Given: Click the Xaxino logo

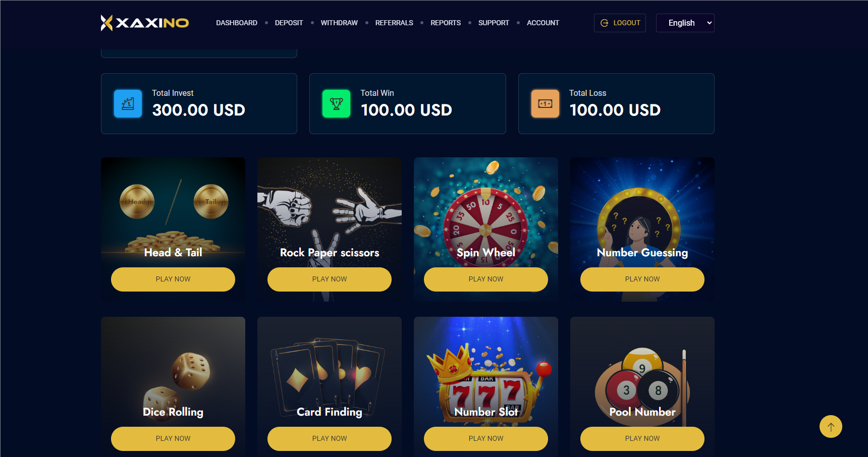Looking at the screenshot, I should tap(145, 23).
